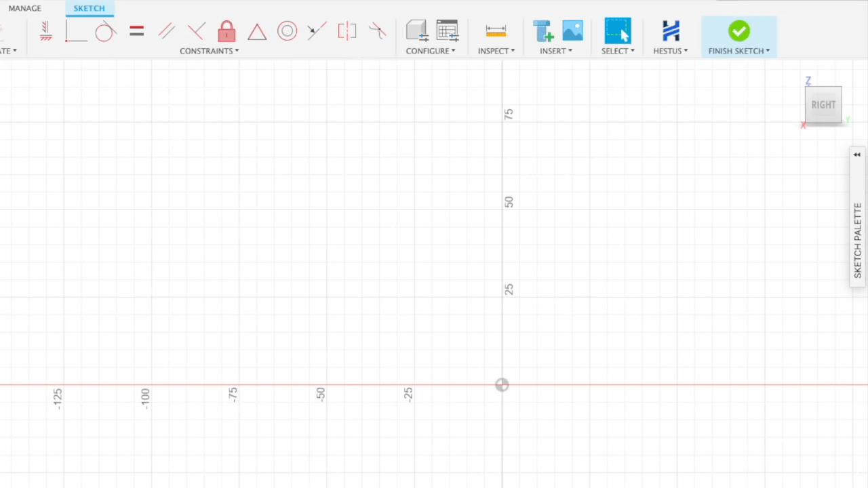Screen dimensions: 868x488
Task: Click the SKETCH PALETTE vertical label
Action: [x=858, y=241]
